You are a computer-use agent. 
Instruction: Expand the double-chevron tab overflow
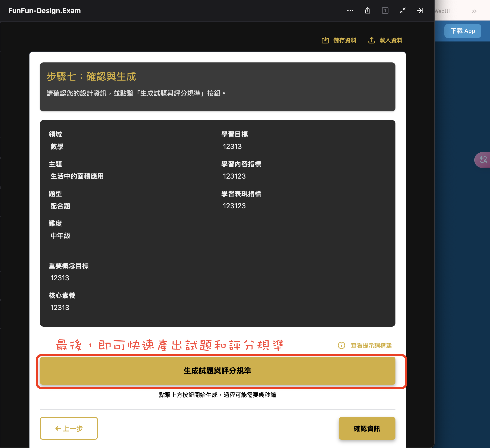[474, 11]
